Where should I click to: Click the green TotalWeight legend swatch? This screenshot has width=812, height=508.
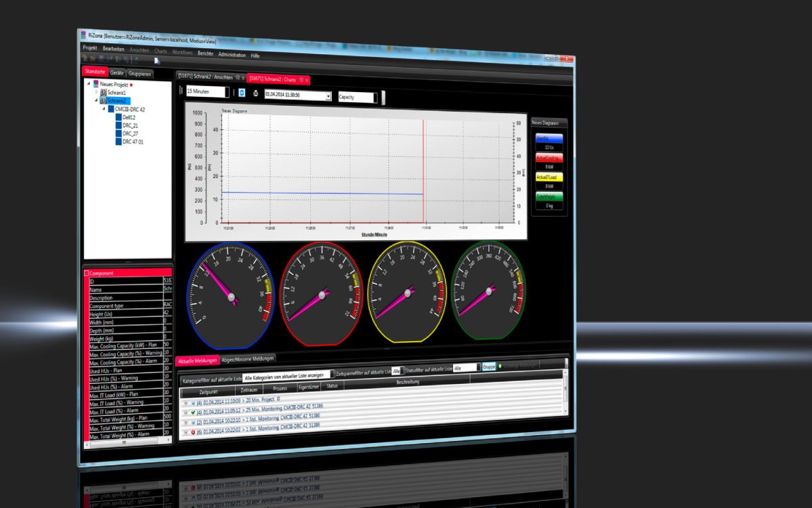click(549, 197)
